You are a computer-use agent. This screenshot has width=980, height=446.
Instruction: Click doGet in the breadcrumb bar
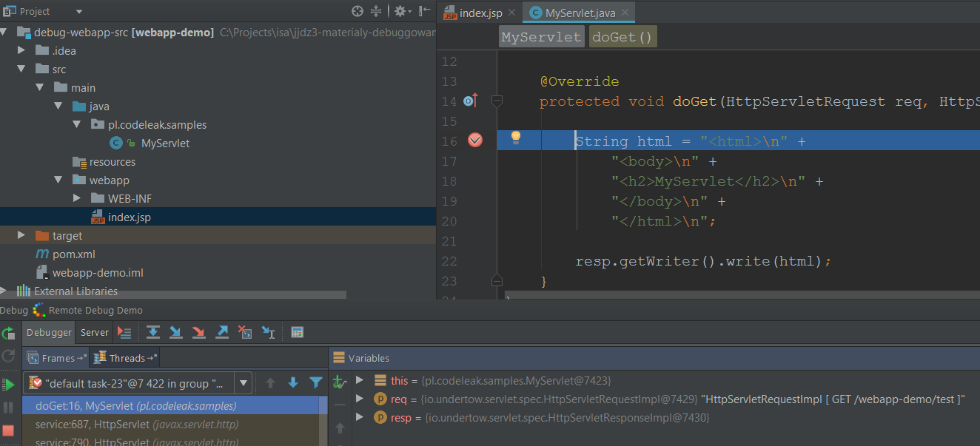pyautogui.click(x=622, y=36)
